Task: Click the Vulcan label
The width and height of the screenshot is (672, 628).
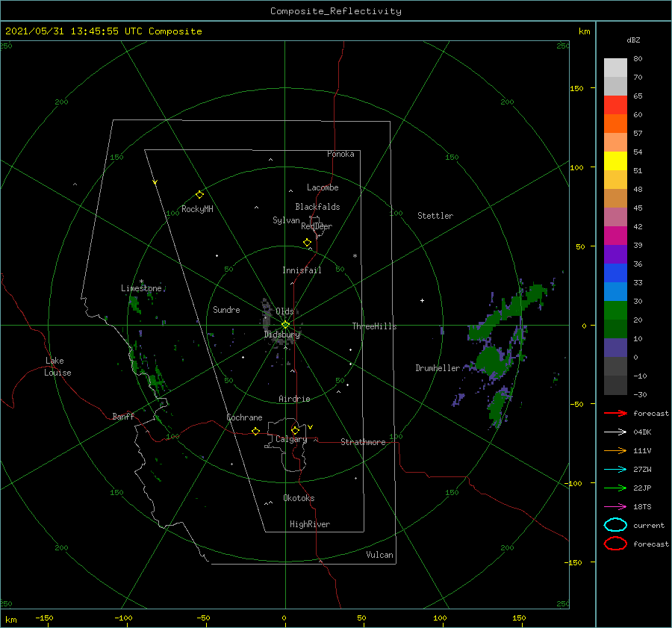Action: [x=380, y=555]
